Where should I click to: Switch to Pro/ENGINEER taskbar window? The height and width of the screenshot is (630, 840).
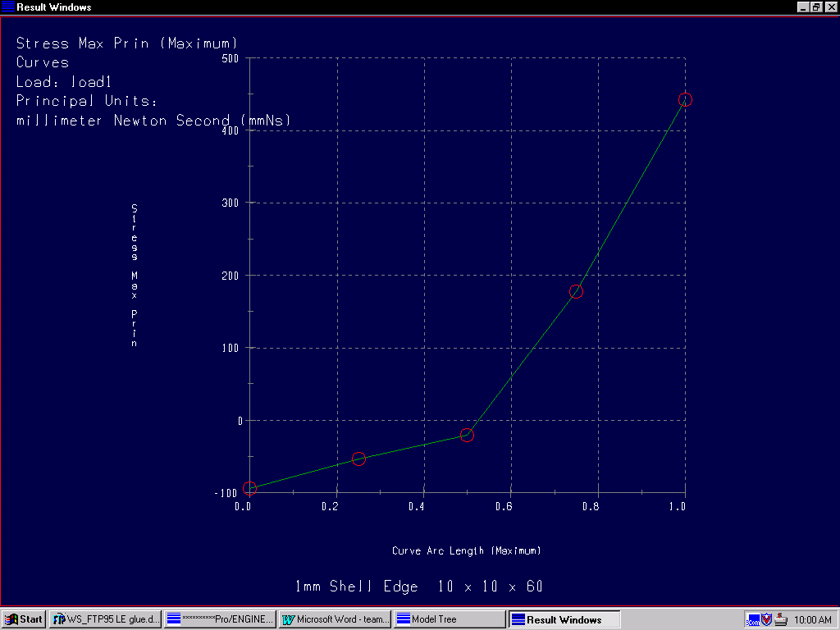point(220,619)
